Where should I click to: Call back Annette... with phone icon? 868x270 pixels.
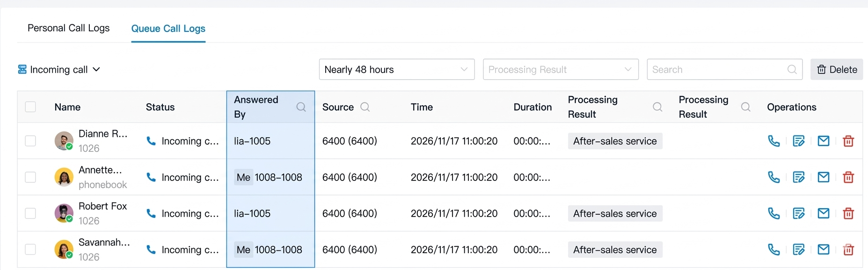coord(774,177)
